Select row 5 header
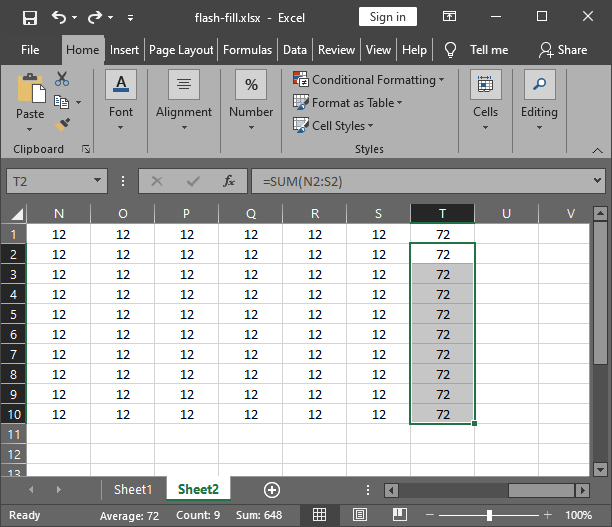This screenshot has height=527, width=612. point(13,314)
